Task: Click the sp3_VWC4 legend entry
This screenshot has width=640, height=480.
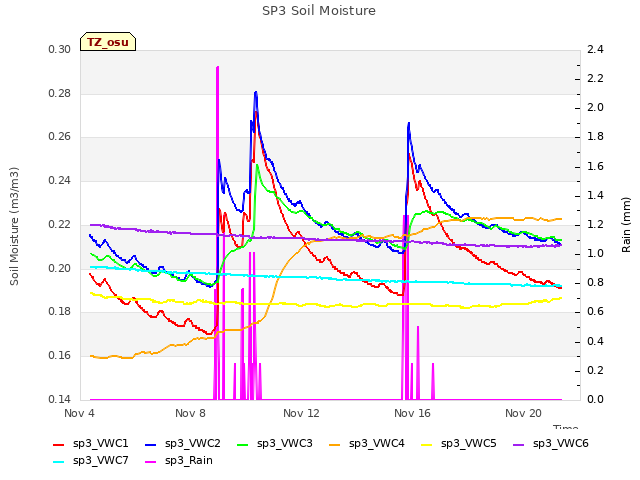Action: click(367, 444)
